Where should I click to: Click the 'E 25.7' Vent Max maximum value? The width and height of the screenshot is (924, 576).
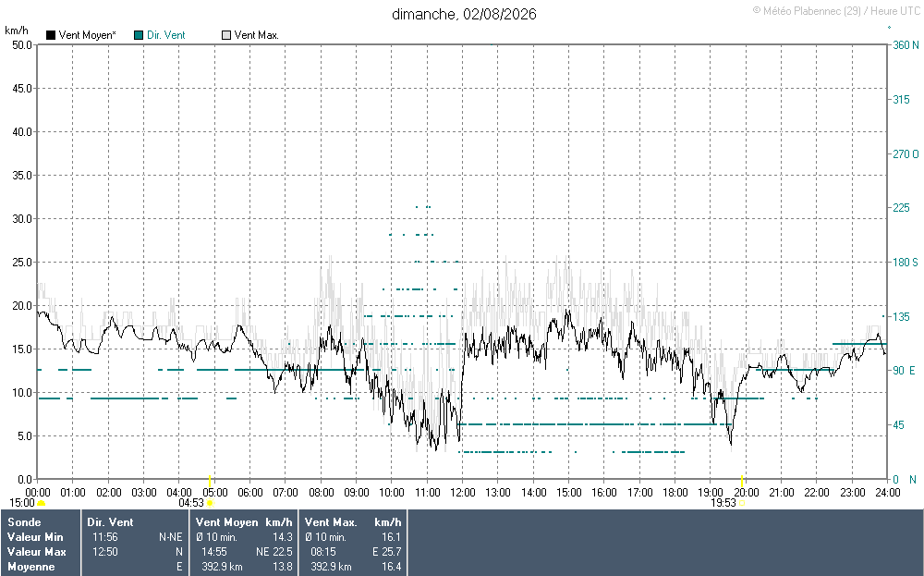click(x=386, y=552)
